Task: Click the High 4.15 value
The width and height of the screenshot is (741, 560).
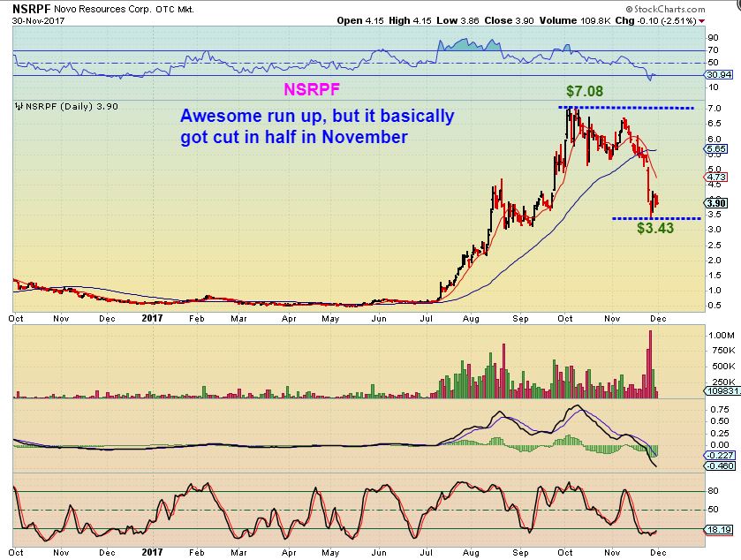Action: tap(410, 21)
